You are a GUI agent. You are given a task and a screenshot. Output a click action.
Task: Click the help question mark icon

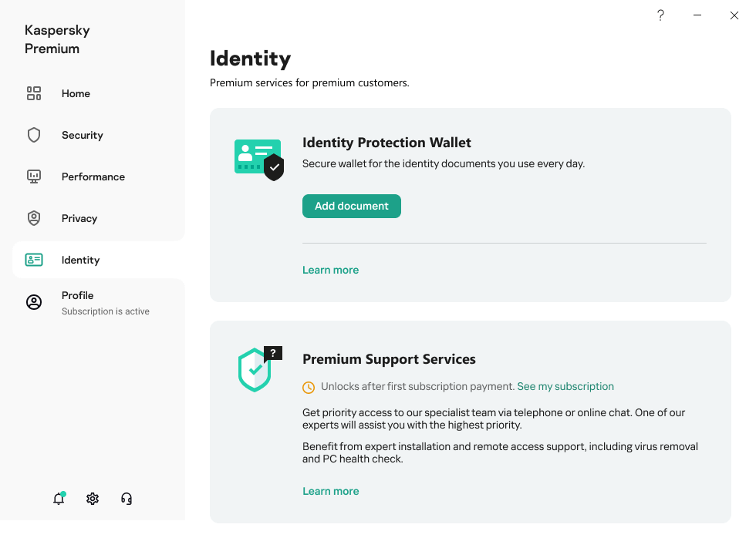(x=660, y=15)
